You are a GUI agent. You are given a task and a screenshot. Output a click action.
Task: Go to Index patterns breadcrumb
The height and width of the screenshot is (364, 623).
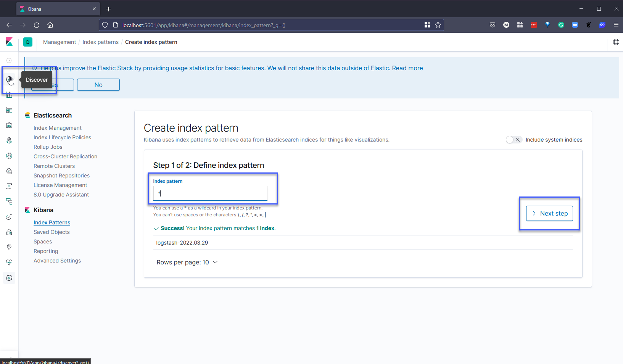tap(100, 42)
